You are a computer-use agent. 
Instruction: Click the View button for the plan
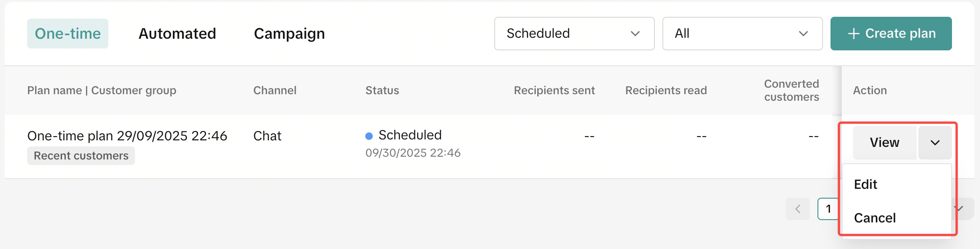pyautogui.click(x=884, y=143)
